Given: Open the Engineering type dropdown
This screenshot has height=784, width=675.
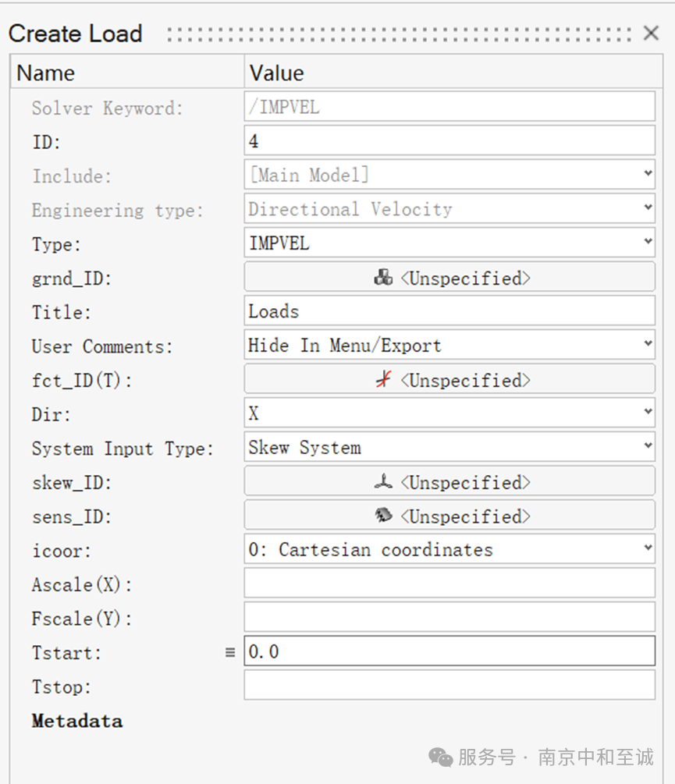Looking at the screenshot, I should [449, 209].
